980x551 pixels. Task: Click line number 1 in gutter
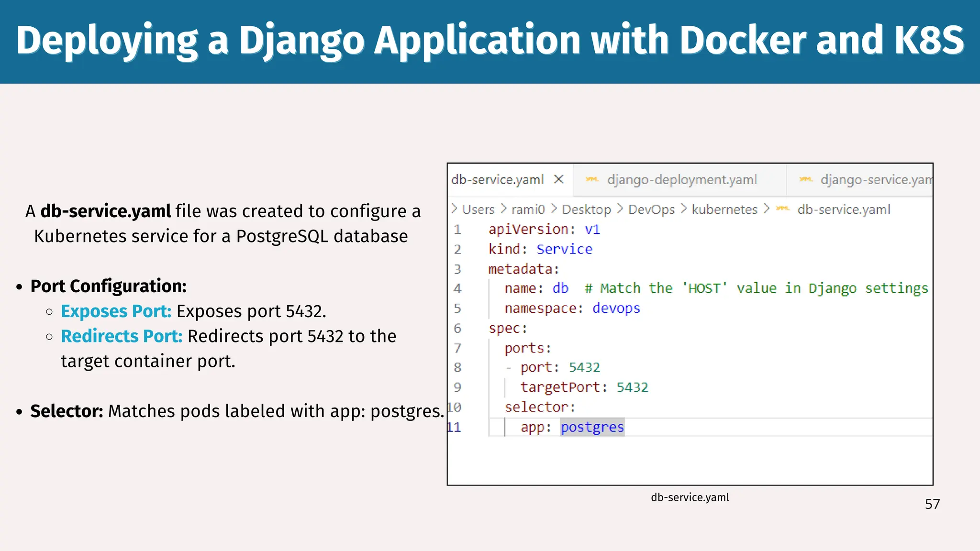tap(457, 230)
